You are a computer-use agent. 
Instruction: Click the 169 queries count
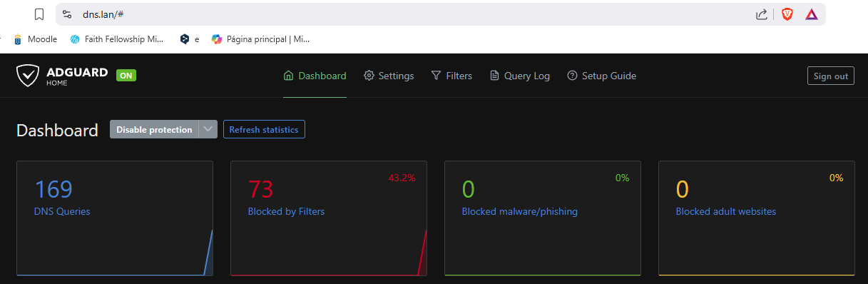tap(53, 189)
